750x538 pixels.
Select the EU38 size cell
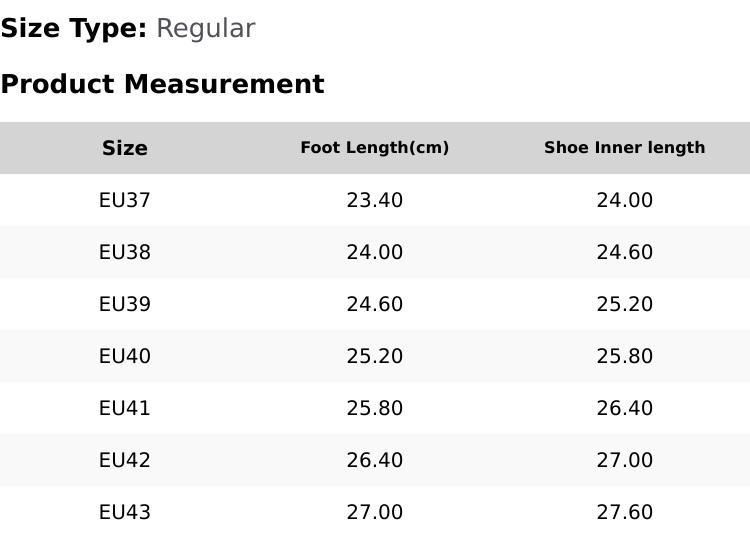125,252
